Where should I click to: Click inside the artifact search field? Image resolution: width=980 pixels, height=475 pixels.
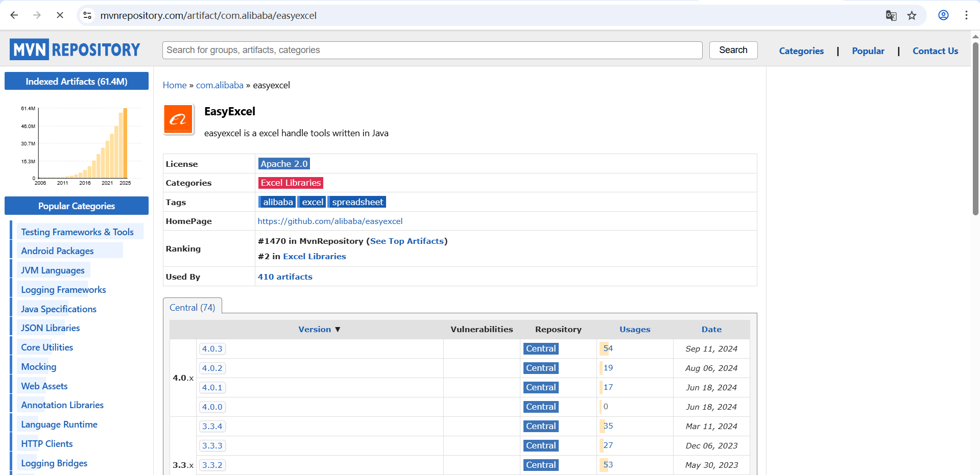click(x=432, y=50)
